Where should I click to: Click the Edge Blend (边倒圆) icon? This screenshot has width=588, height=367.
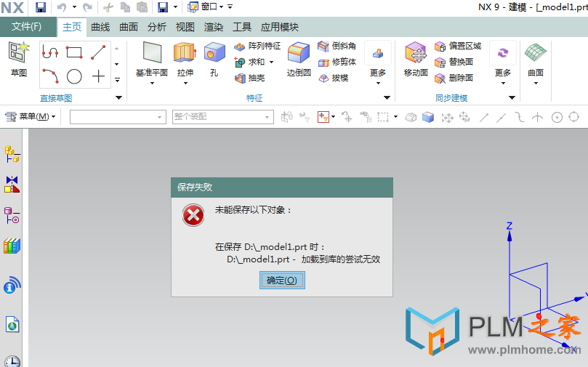(x=299, y=52)
